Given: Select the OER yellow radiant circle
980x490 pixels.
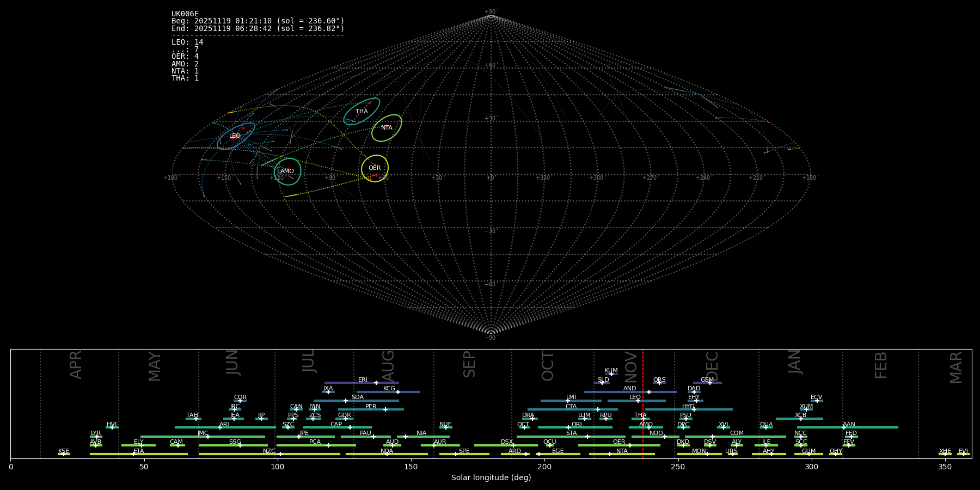Looking at the screenshot, I should tap(375, 168).
